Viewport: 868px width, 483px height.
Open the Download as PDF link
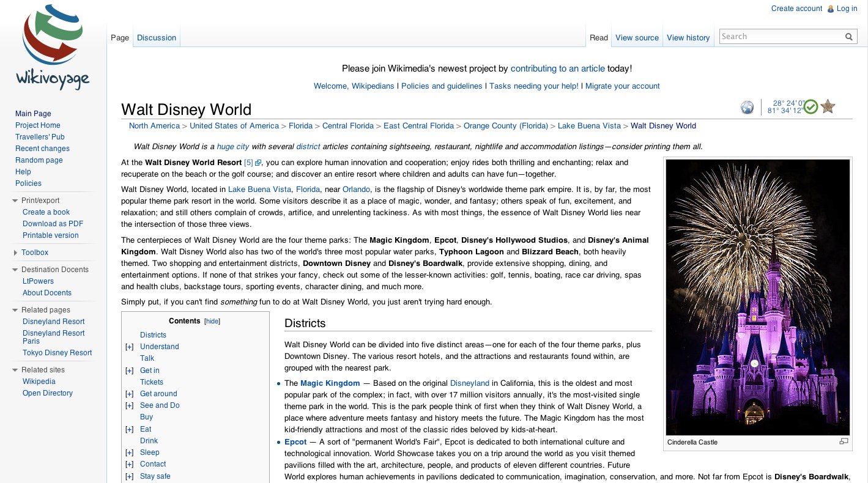tap(53, 224)
